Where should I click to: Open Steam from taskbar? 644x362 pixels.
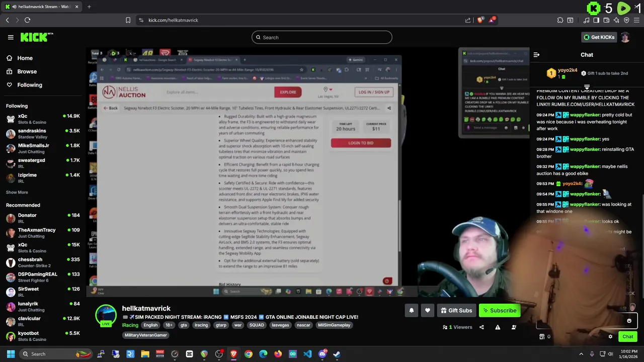tap(337, 354)
